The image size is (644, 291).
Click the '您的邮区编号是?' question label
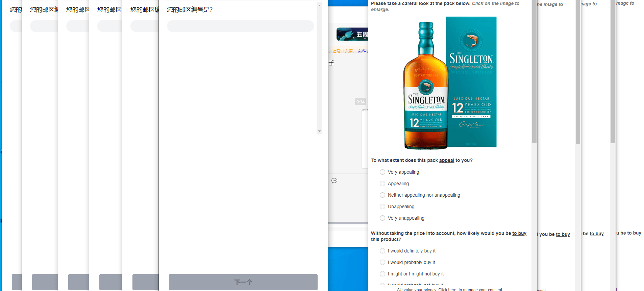tap(190, 10)
